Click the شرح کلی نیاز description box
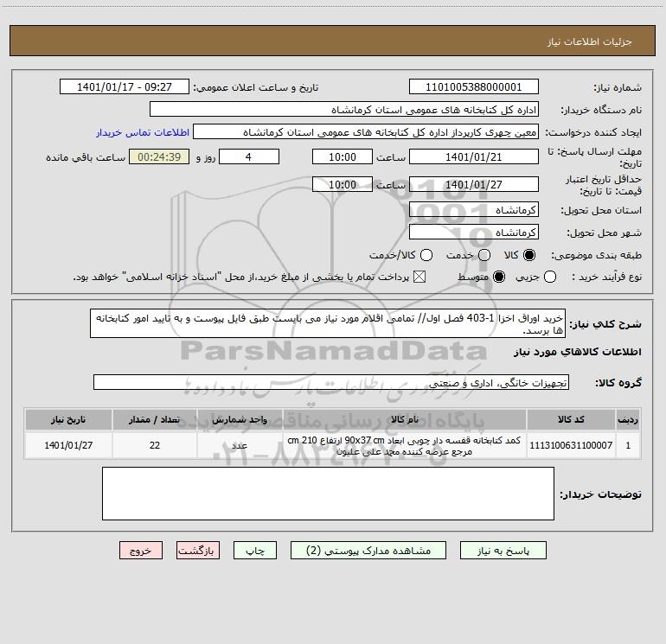This screenshot has width=666, height=644. (328, 323)
